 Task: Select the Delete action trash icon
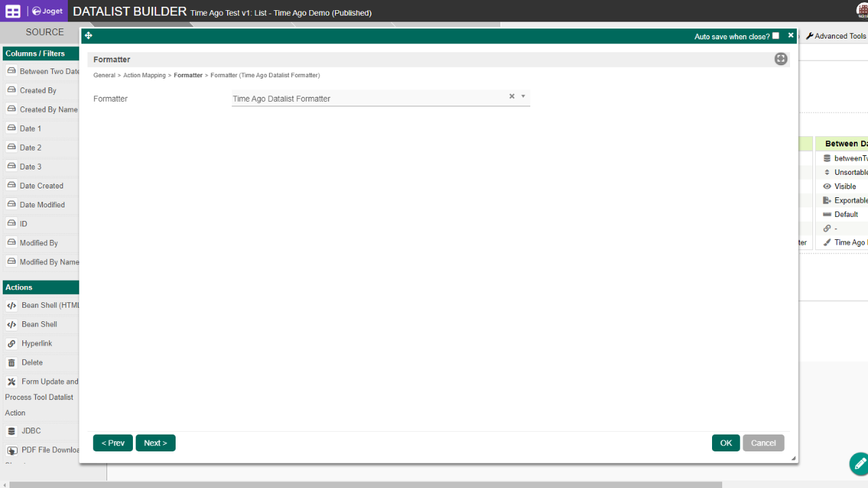tap(12, 363)
